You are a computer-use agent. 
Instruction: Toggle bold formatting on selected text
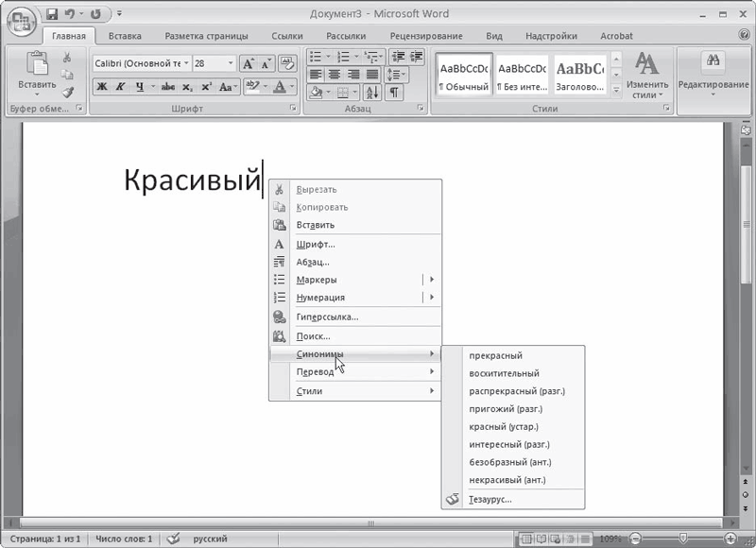point(102,86)
